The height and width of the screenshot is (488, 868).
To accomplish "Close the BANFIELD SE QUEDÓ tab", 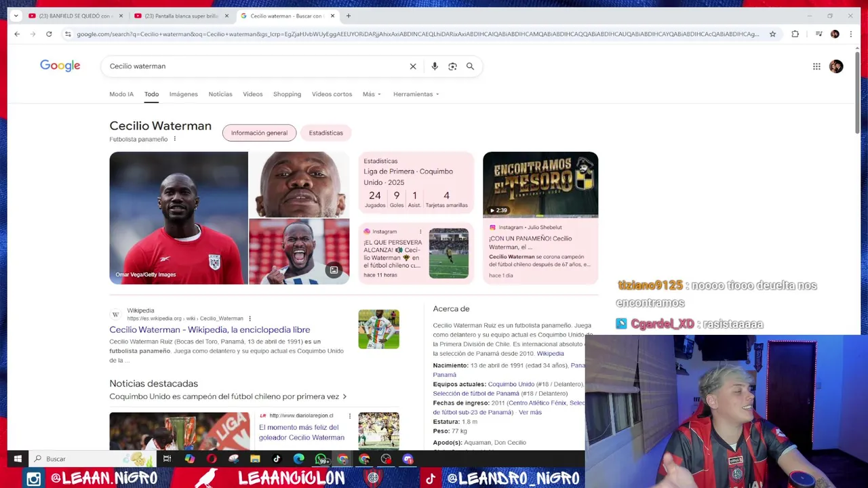I will click(121, 16).
